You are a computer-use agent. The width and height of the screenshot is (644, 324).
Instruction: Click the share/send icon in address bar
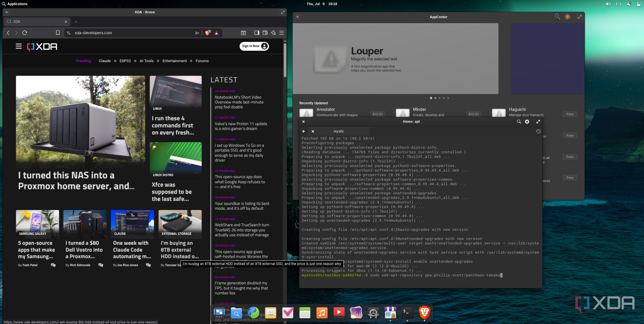[197, 33]
